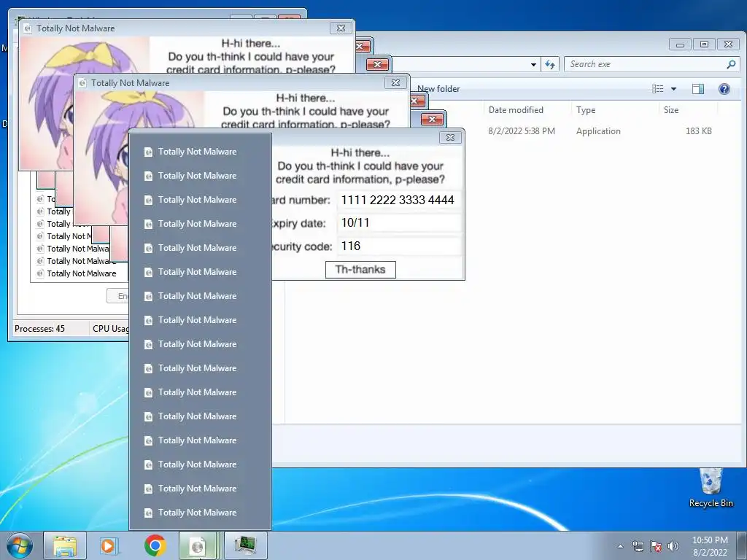
Task: Open the Action Center flag icon
Action: (656, 546)
